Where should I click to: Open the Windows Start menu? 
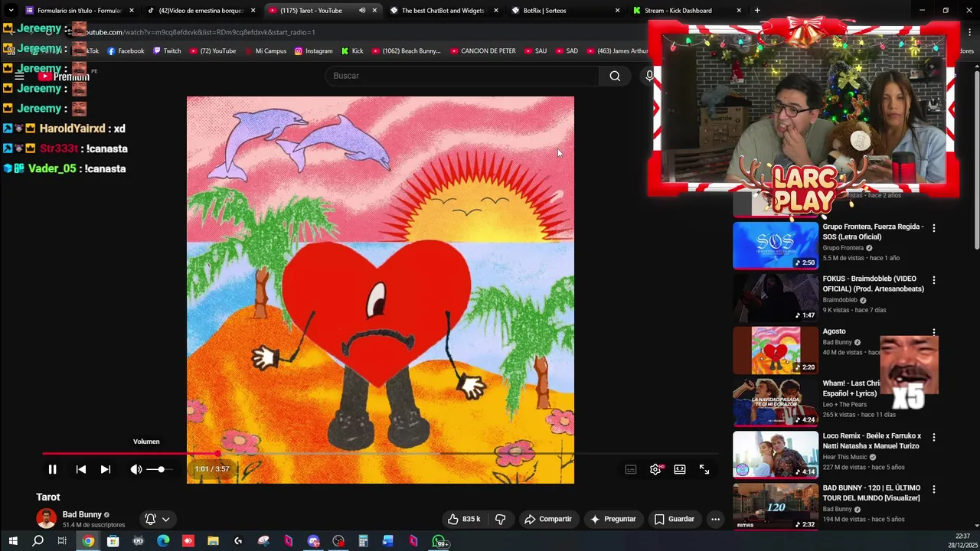click(x=13, y=541)
